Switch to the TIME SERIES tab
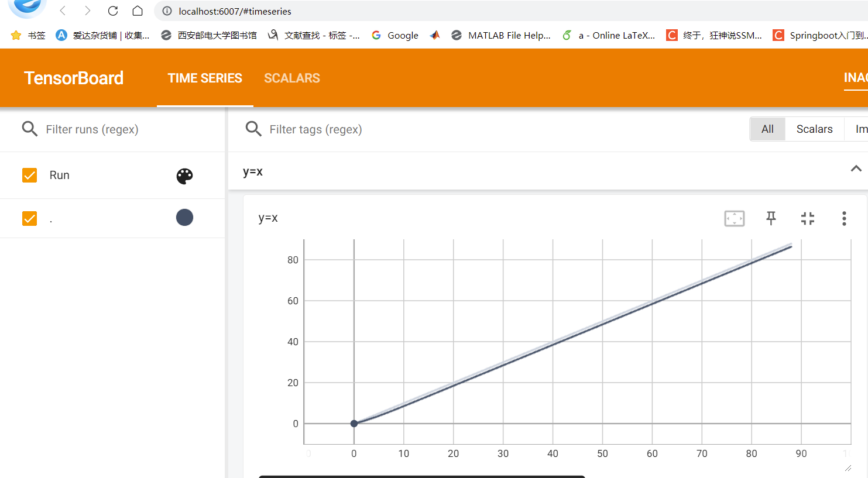868x478 pixels. click(205, 78)
